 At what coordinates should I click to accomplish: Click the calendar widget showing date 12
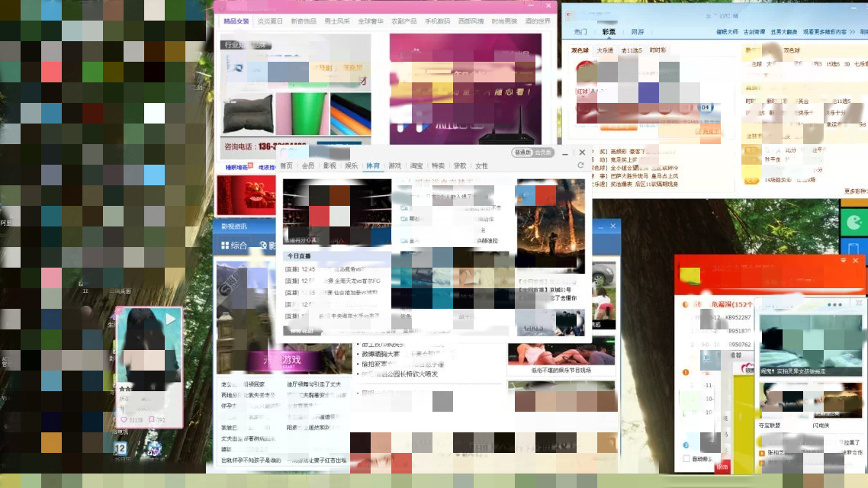click(x=121, y=449)
